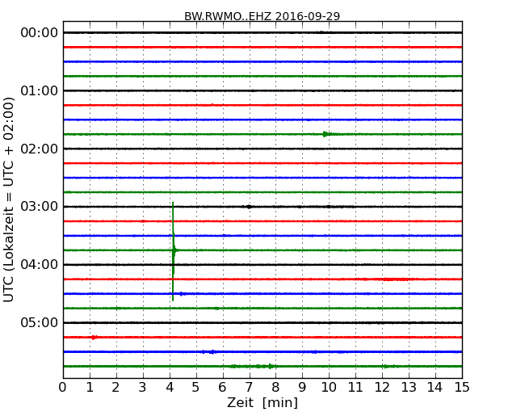Click the x-axis tick label 15

click(x=462, y=388)
